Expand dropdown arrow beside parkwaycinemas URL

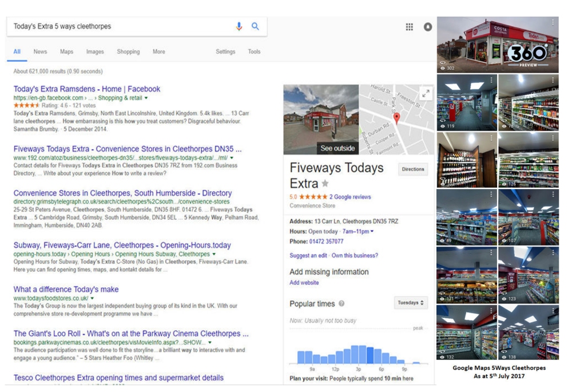(210, 342)
